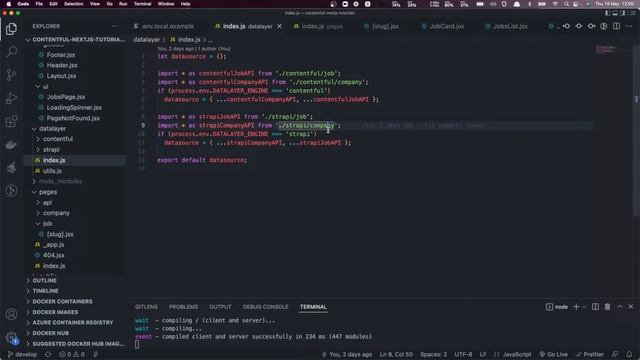
Task: Click the sync changes icon in the status bar
Action: [48, 354]
